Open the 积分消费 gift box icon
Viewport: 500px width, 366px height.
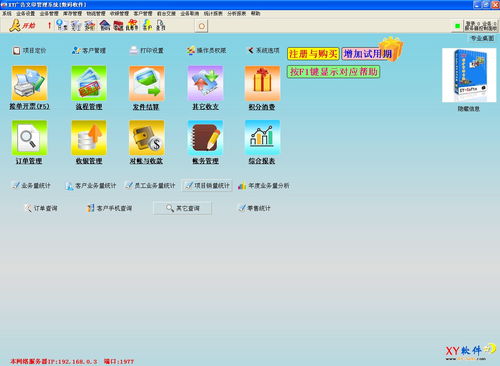click(262, 83)
